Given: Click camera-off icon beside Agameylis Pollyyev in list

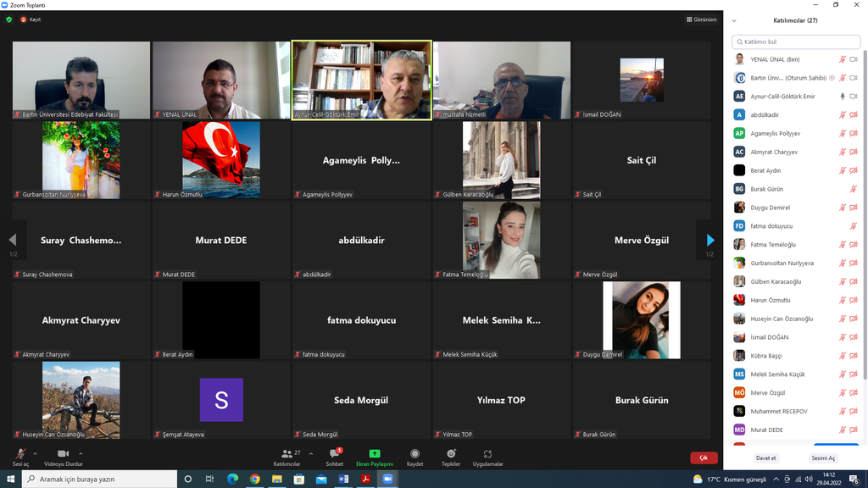Looking at the screenshot, I should (854, 133).
